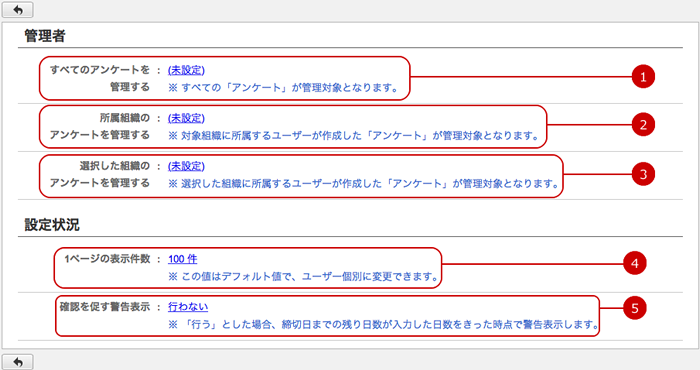Click note すべての「アンケート」が管理対象となります
The image size is (700, 370).
pyautogui.click(x=283, y=88)
